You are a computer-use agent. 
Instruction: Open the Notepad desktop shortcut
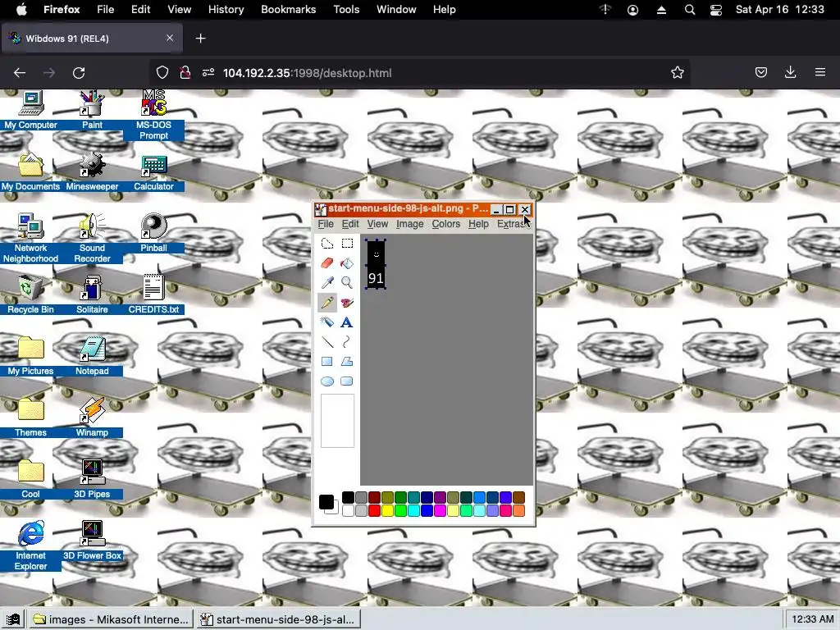click(x=92, y=356)
